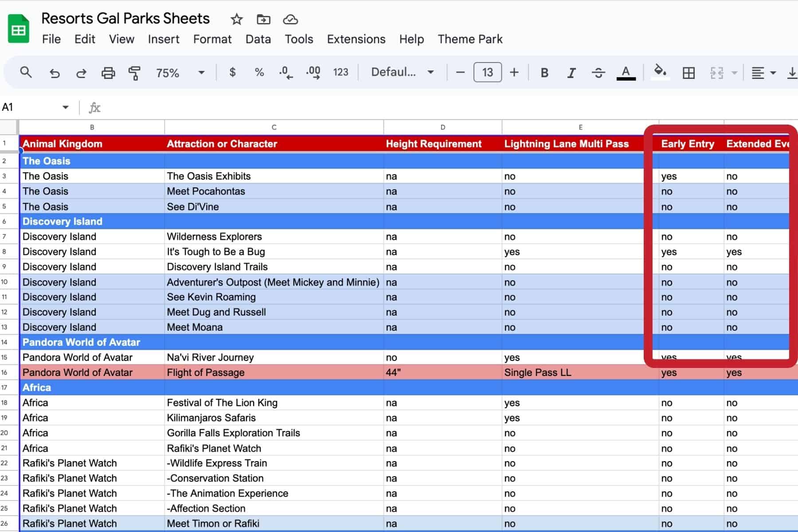Toggle bold formatting
Screen dimensions: 798x532
tap(544, 73)
